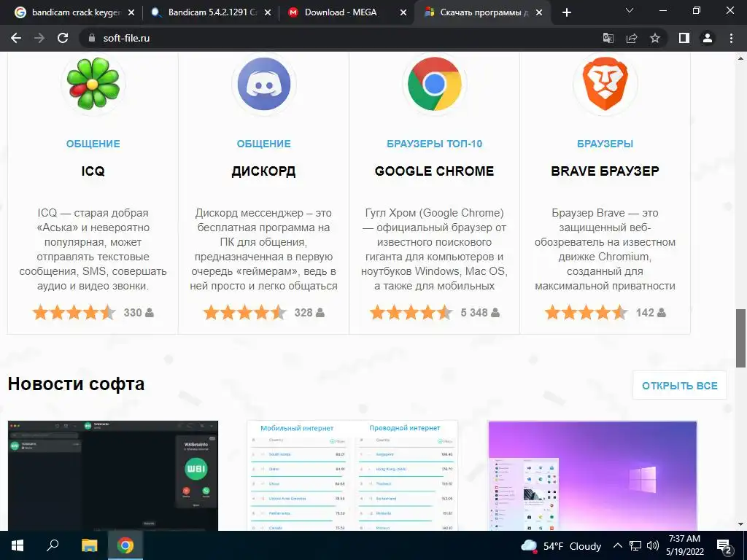This screenshot has width=747, height=560.
Task: Open the Discord app icon
Action: pyautogui.click(x=264, y=85)
